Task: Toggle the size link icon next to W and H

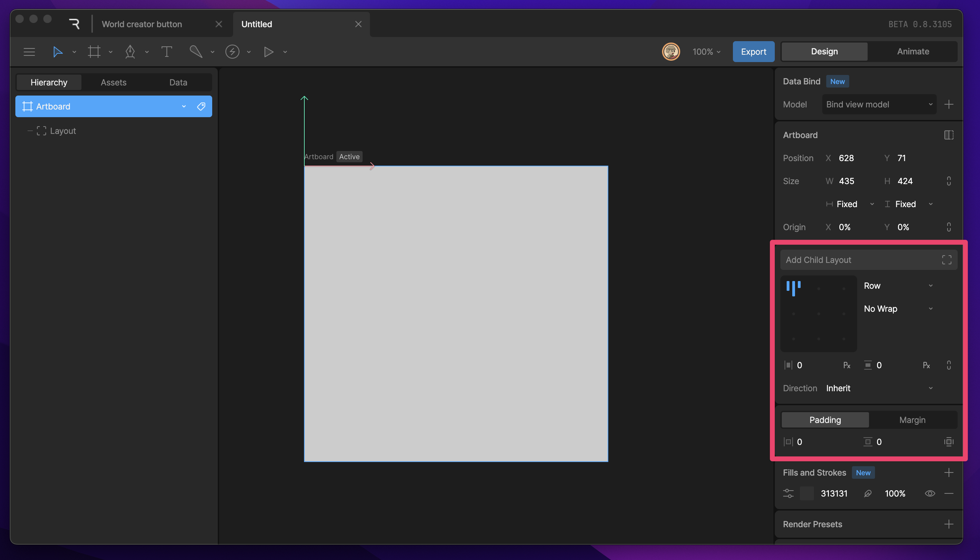Action: 949,181
